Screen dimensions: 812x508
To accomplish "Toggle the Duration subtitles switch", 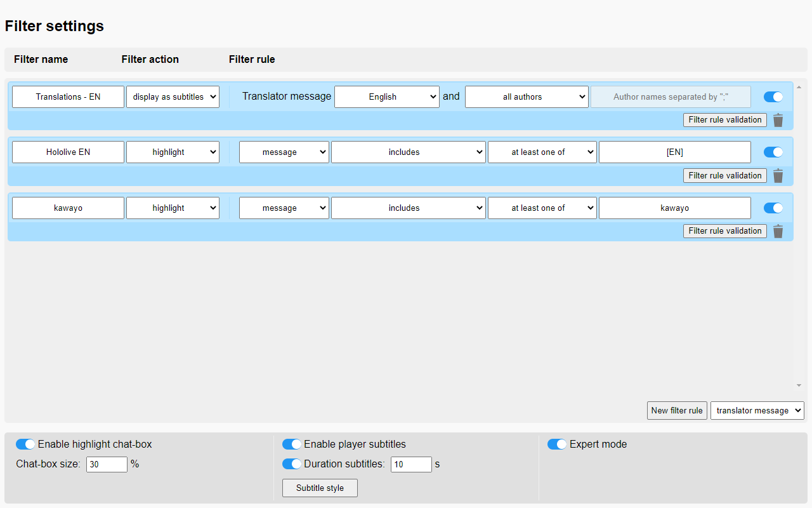I will coord(292,464).
